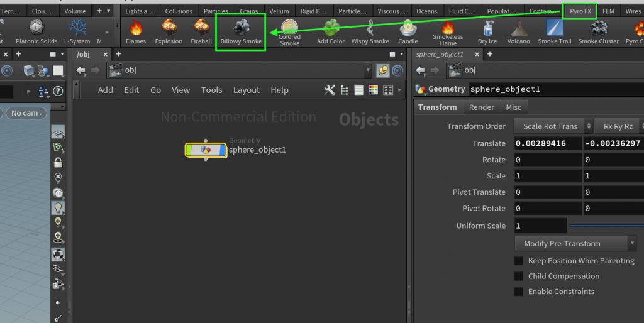
Task: Click the Explosion shelf tool
Action: click(169, 31)
